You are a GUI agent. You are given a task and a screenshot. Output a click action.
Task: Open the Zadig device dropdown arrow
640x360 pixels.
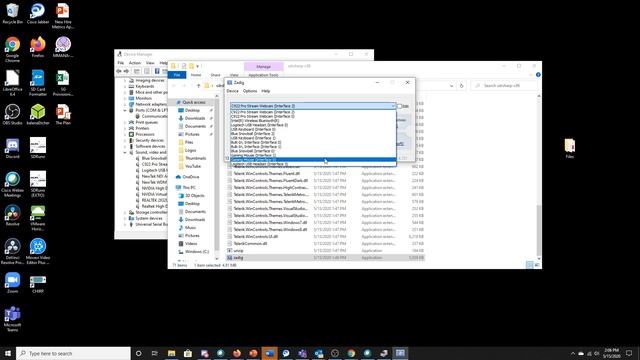(x=393, y=106)
